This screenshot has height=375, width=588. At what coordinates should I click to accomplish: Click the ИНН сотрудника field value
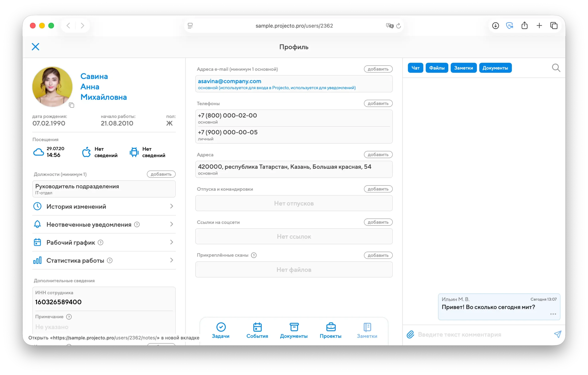click(x=58, y=302)
